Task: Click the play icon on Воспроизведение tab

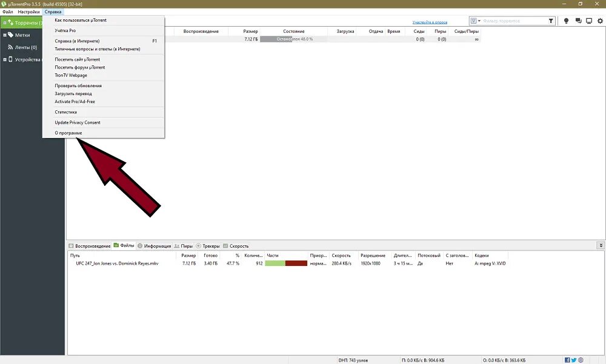Action: click(x=71, y=246)
